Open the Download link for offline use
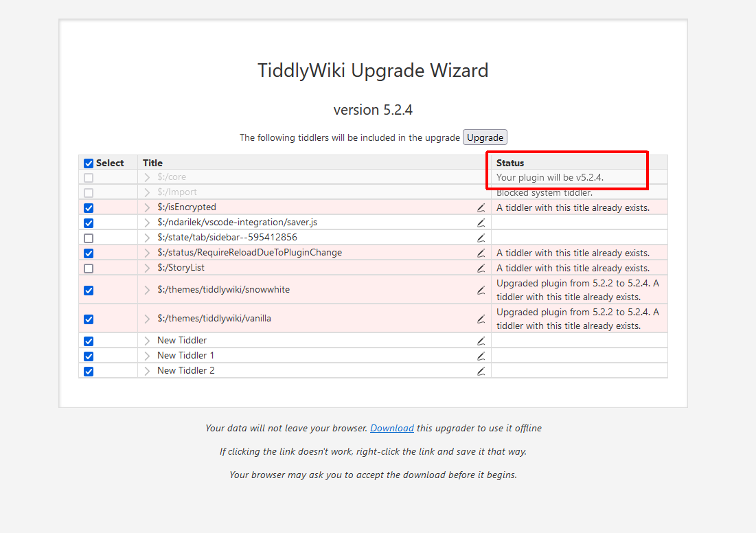 pos(391,428)
